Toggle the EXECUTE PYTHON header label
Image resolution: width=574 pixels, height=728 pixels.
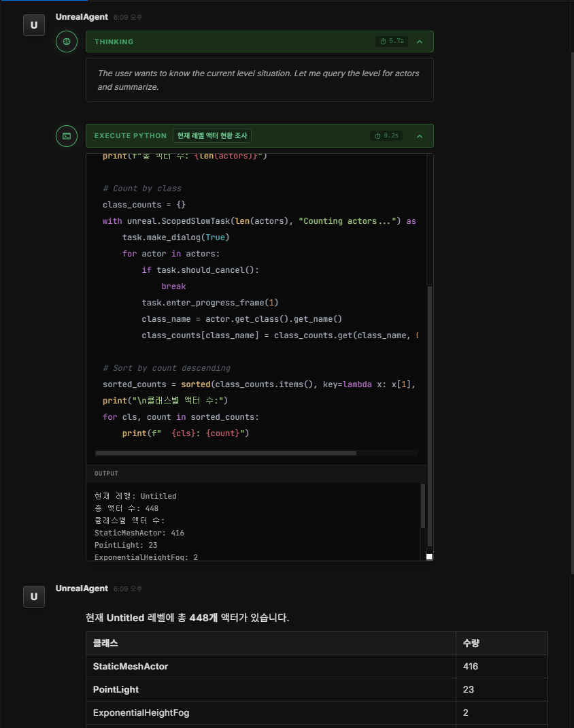point(131,135)
